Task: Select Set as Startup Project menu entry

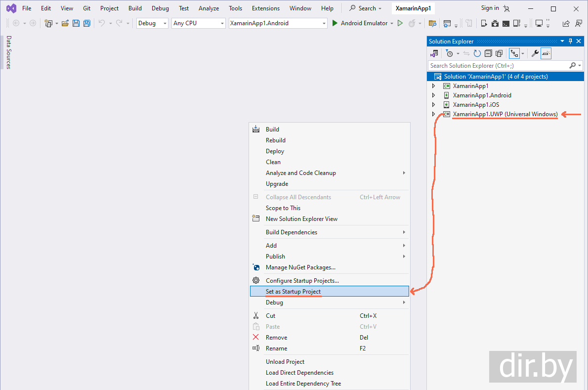Action: 293,292
